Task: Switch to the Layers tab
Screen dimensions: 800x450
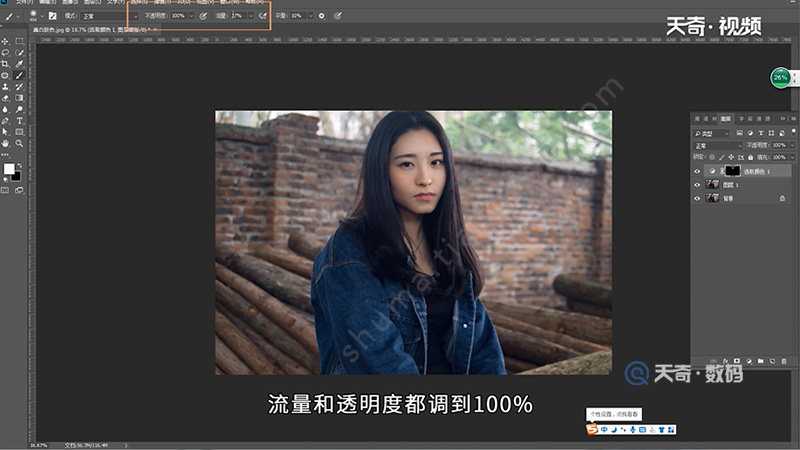Action: click(726, 118)
